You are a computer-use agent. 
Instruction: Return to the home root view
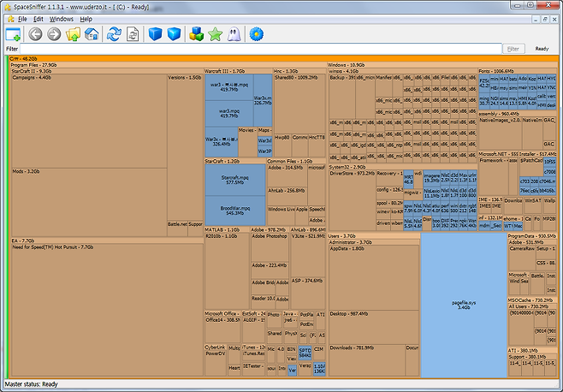point(92,34)
